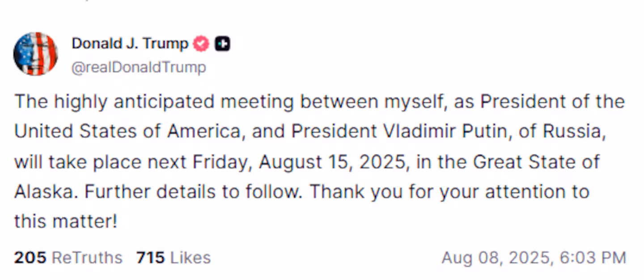Click the words "Thank you" in post
The width and height of the screenshot is (644, 280).
(x=351, y=191)
